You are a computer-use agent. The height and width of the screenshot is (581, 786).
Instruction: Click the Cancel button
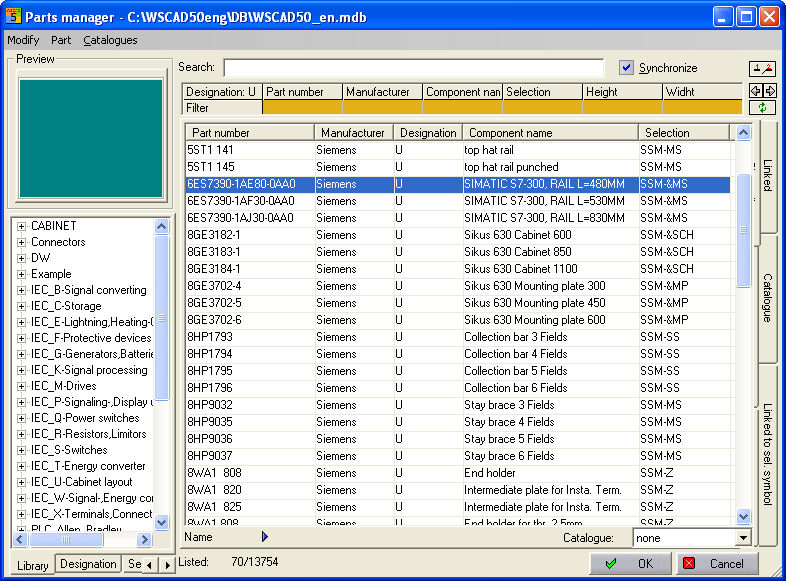[x=717, y=563]
